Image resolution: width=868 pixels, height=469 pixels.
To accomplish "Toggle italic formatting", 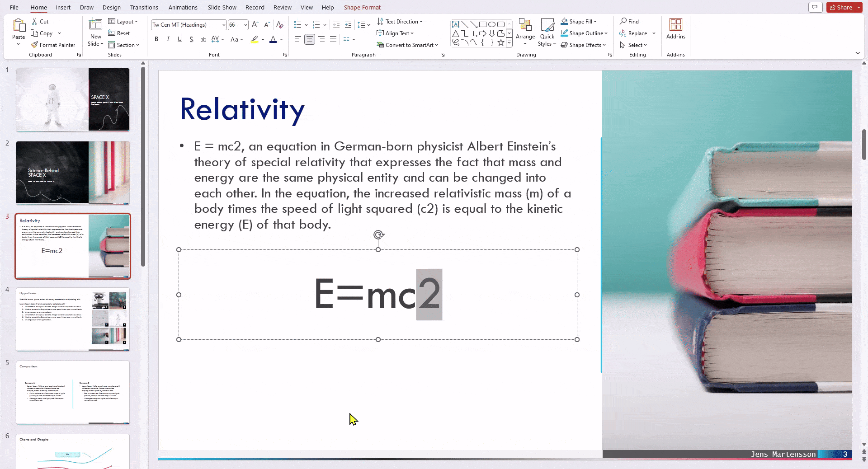I will (168, 39).
